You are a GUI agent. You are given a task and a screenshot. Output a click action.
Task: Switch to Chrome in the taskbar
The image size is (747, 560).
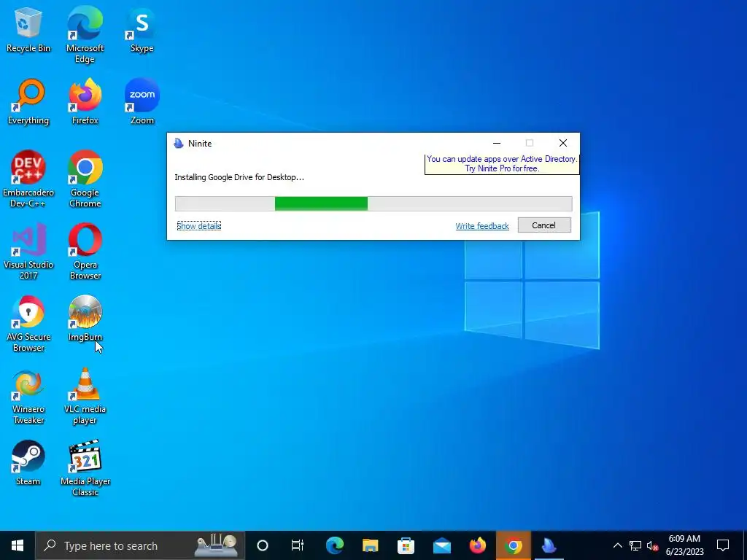[x=513, y=545]
